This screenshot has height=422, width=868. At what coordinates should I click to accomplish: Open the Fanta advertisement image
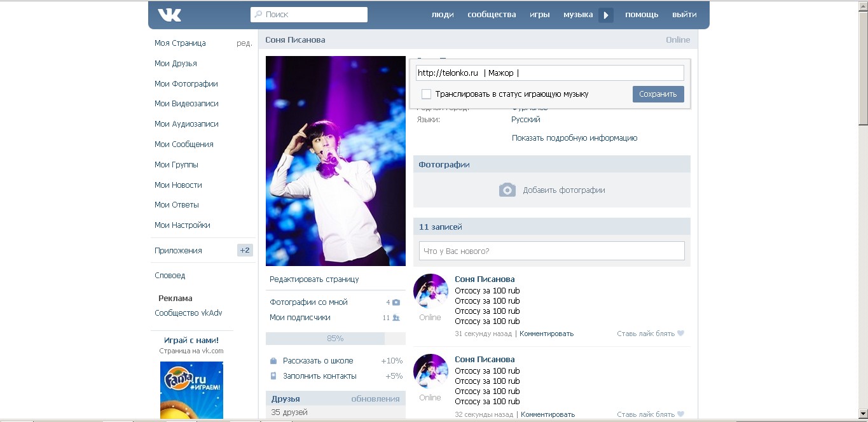click(191, 390)
